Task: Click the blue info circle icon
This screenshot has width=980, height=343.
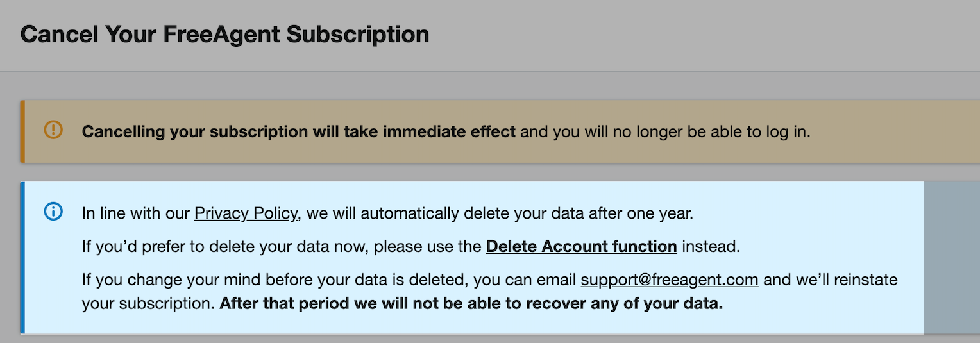Action: 53,211
